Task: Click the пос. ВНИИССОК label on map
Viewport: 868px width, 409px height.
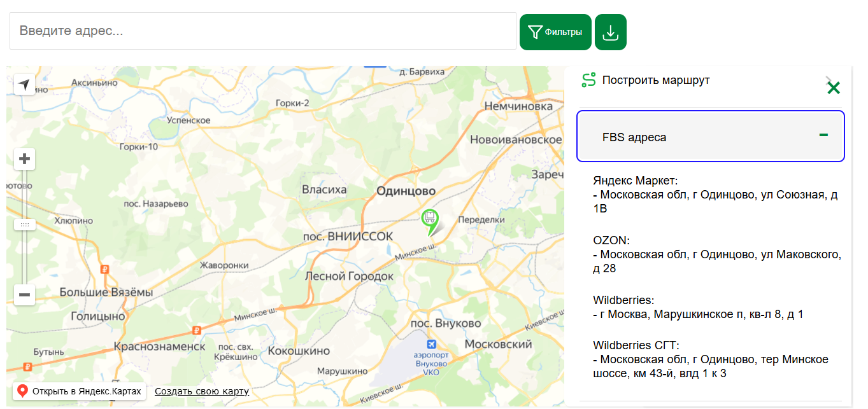Action: [x=347, y=237]
